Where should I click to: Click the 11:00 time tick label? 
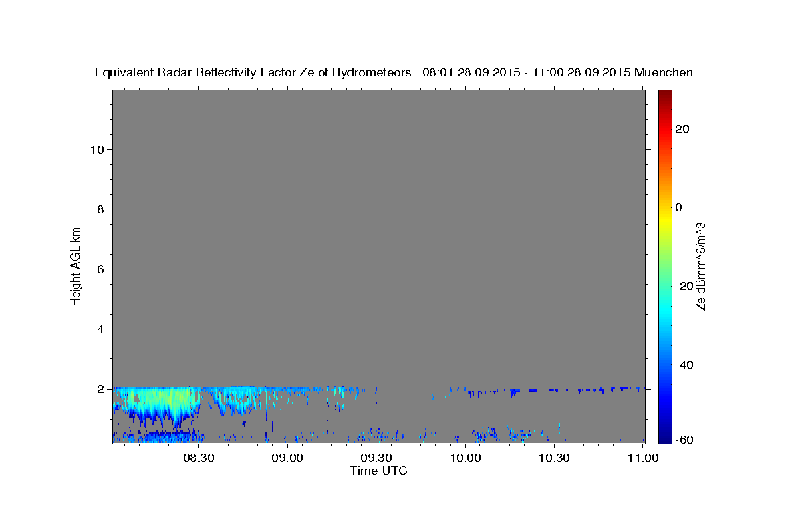(643, 458)
